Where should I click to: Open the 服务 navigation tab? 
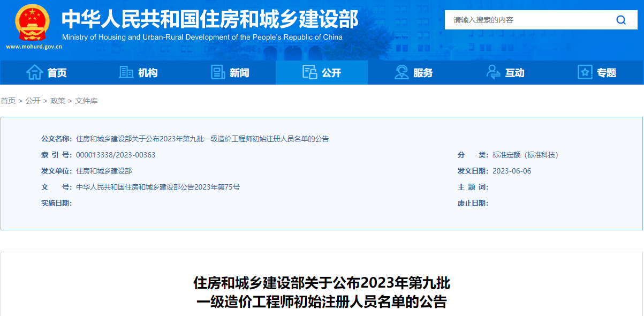coord(414,72)
